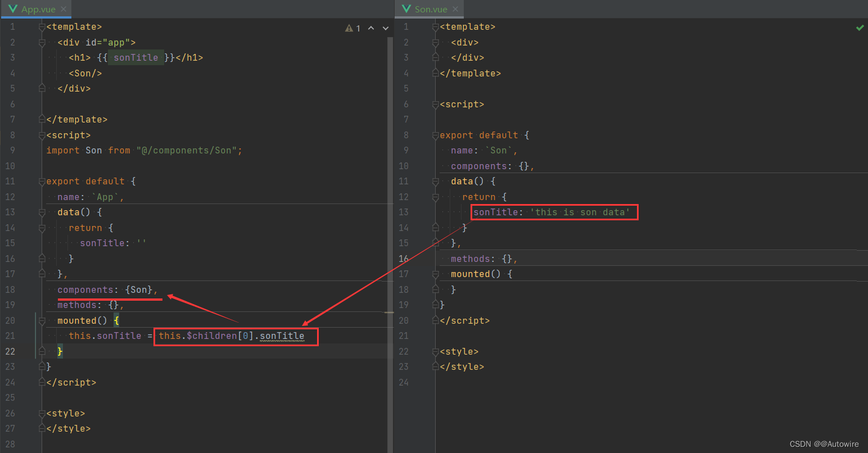Collapse the style block at line 26 in App.vue
The width and height of the screenshot is (868, 453).
tap(42, 413)
